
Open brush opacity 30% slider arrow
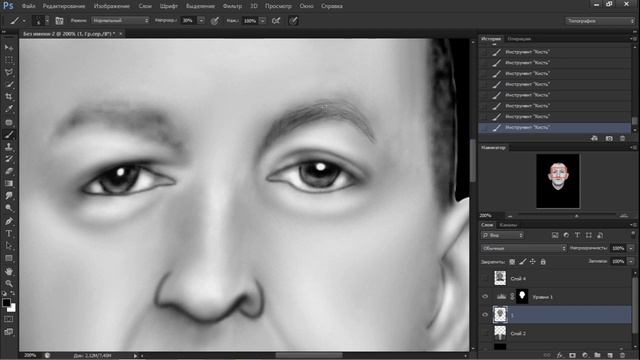(x=201, y=20)
